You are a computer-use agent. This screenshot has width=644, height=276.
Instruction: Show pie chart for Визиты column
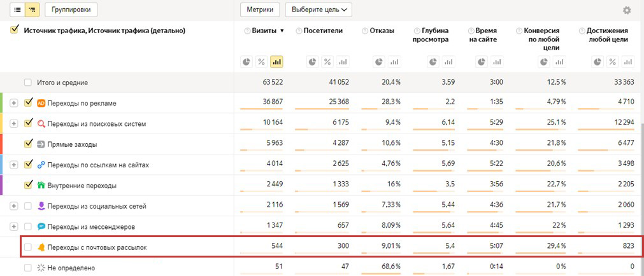tap(247, 62)
